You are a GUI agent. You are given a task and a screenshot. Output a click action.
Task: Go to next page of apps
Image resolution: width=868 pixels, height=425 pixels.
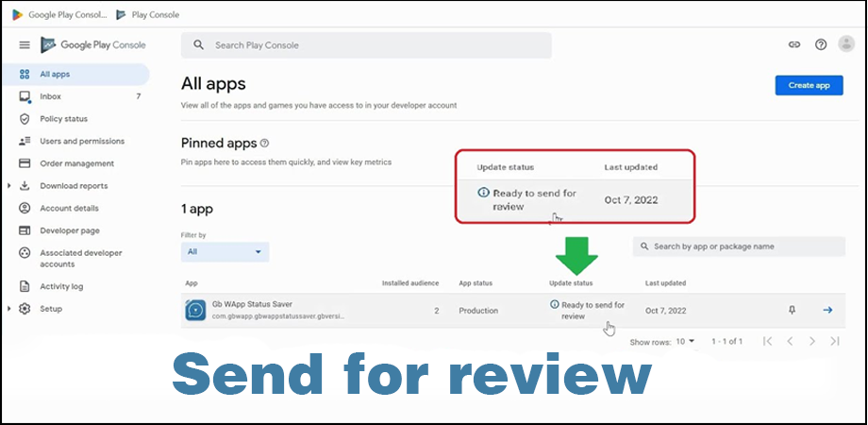812,341
